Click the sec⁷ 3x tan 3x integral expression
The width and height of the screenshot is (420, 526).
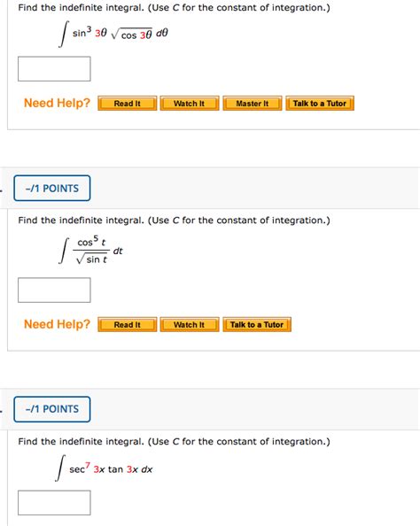pyautogui.click(x=104, y=468)
